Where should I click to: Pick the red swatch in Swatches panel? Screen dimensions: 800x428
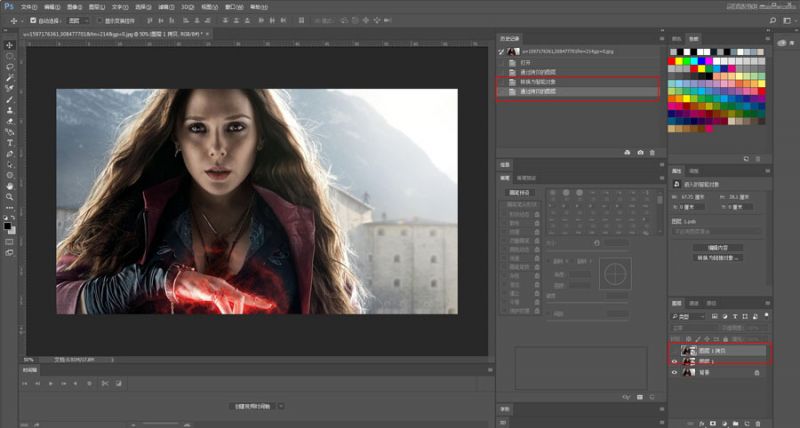coord(674,60)
